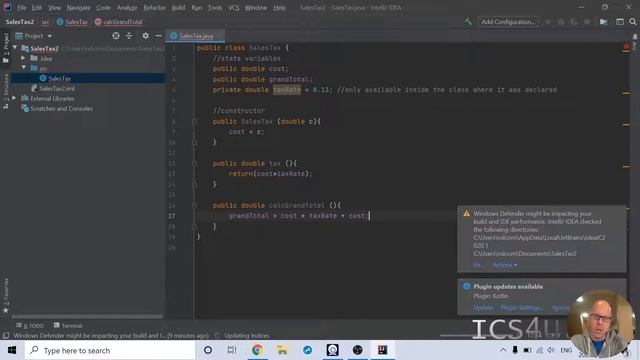Image resolution: width=640 pixels, height=360 pixels.
Task: Click the disabled Debug bug icon
Action: 561,22
